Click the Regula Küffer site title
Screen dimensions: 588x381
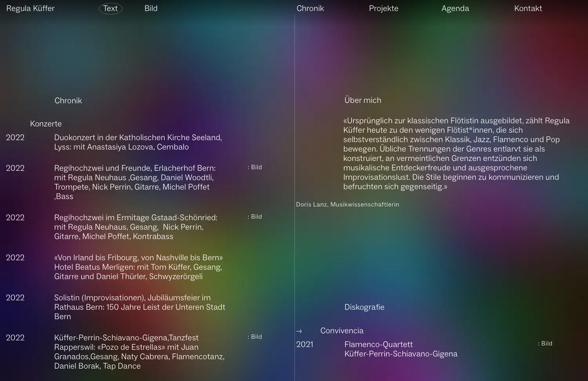pos(31,8)
